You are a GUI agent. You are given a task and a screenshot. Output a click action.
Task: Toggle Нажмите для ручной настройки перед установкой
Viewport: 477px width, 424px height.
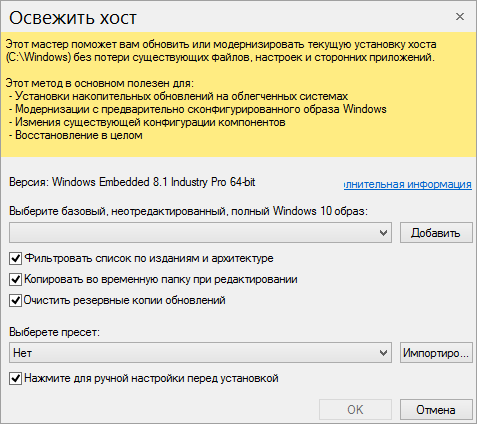(x=15, y=379)
